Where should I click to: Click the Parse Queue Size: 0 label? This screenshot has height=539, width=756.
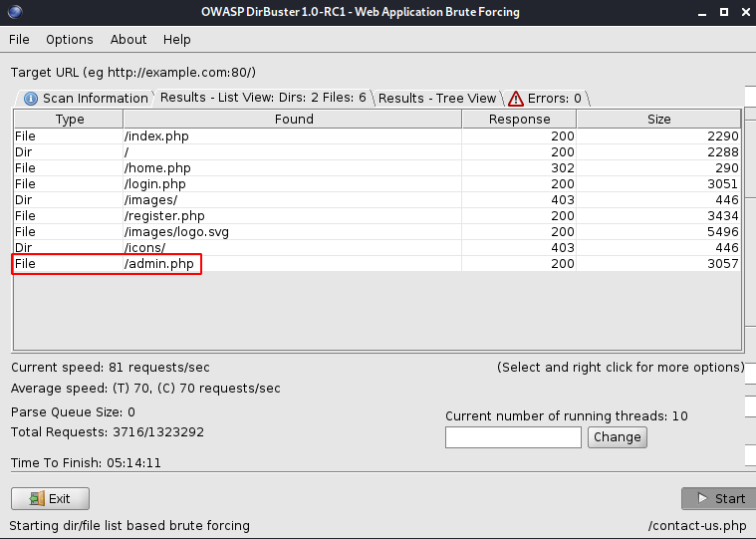73,412
